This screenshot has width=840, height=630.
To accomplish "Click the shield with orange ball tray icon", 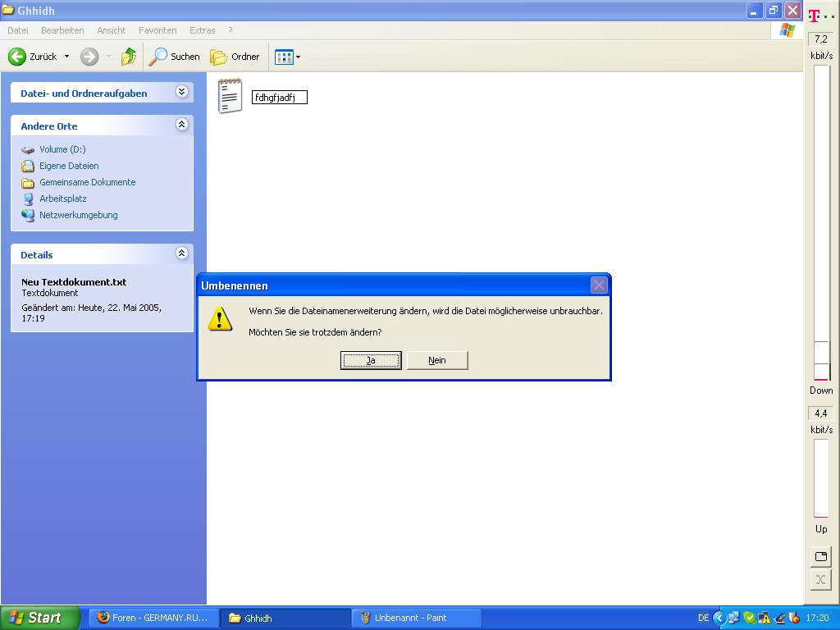I will tap(795, 618).
